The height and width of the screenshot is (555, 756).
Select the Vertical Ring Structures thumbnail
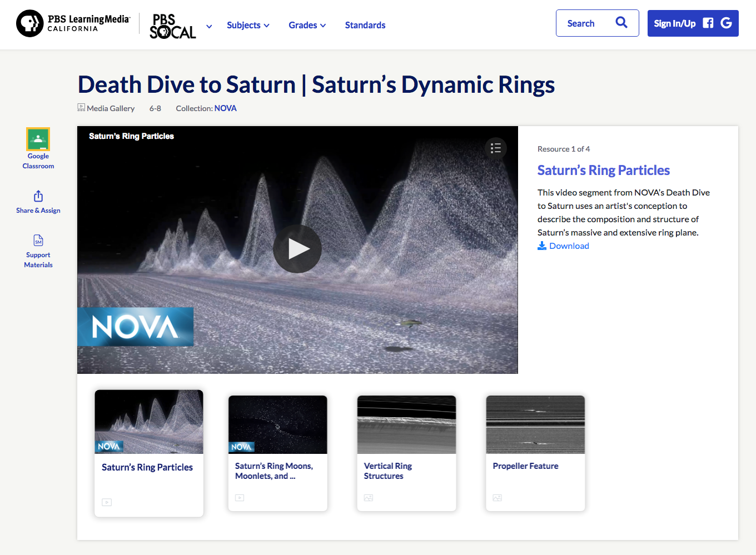(406, 424)
